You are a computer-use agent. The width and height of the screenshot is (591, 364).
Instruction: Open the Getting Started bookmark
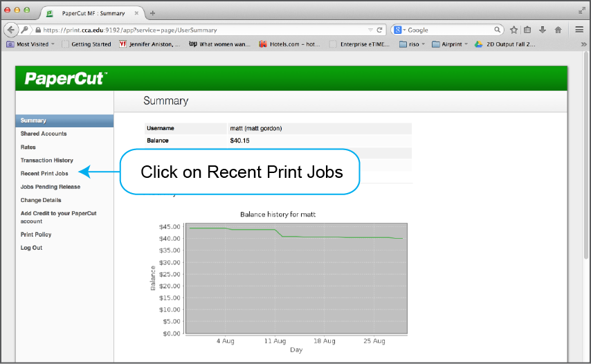pos(87,44)
